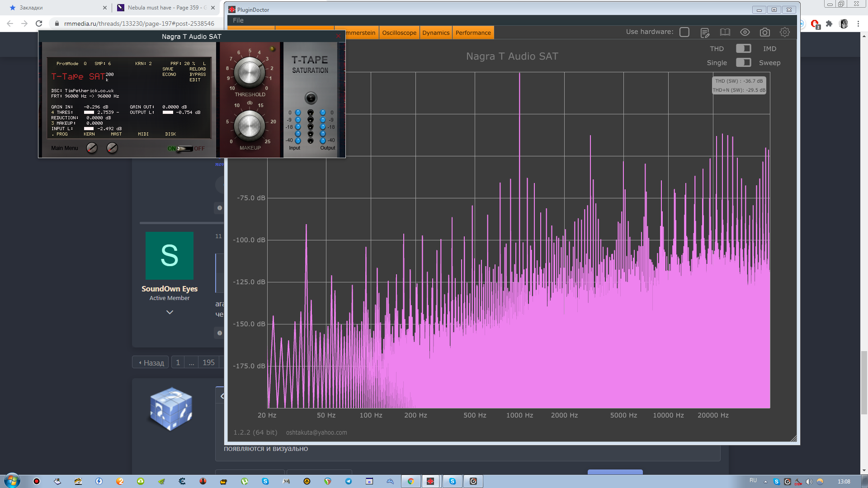Go back in the Chrome browser
Image resolution: width=868 pixels, height=488 pixels.
[x=10, y=23]
